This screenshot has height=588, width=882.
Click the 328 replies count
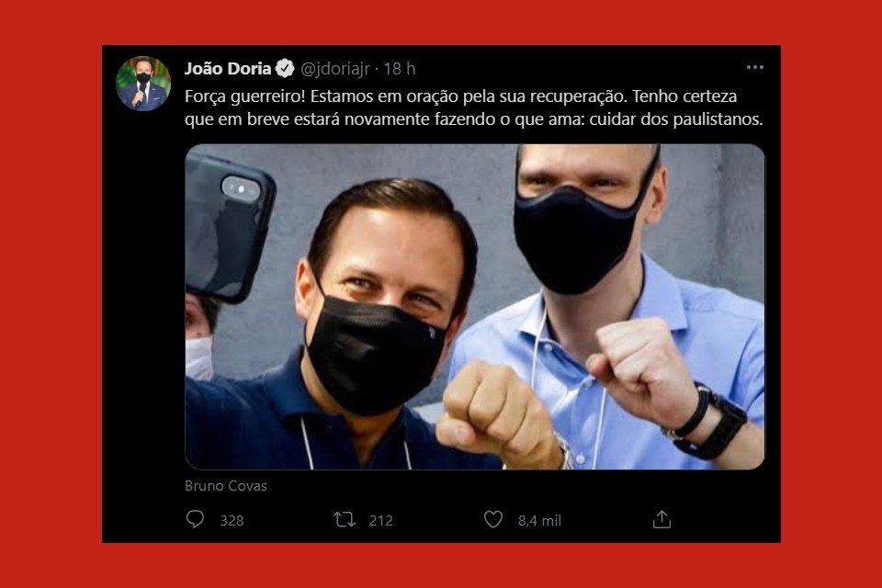point(232,521)
